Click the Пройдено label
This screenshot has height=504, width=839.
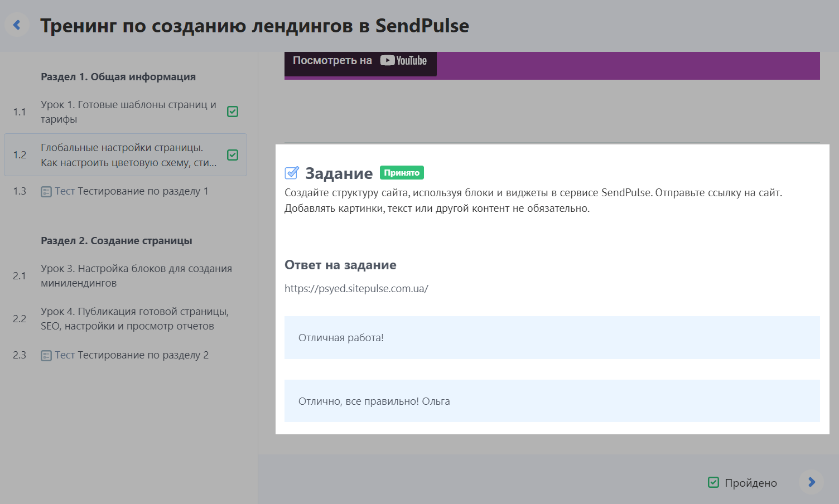751,483
